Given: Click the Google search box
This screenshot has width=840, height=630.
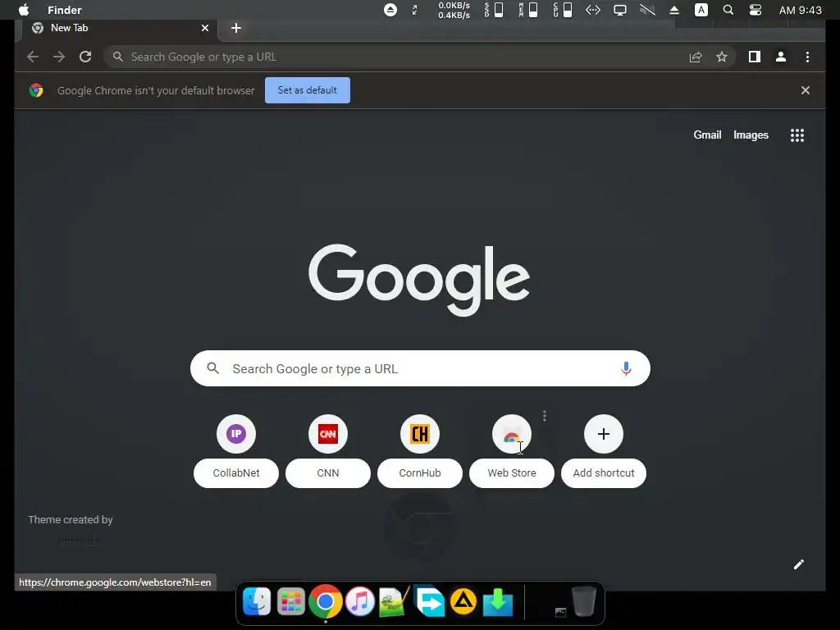Looking at the screenshot, I should [420, 368].
